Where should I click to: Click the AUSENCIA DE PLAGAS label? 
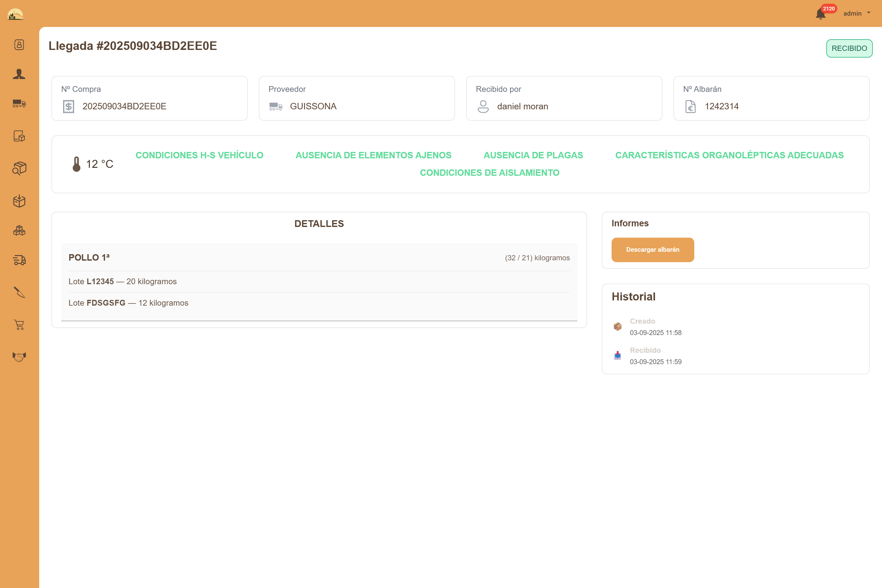pos(533,155)
